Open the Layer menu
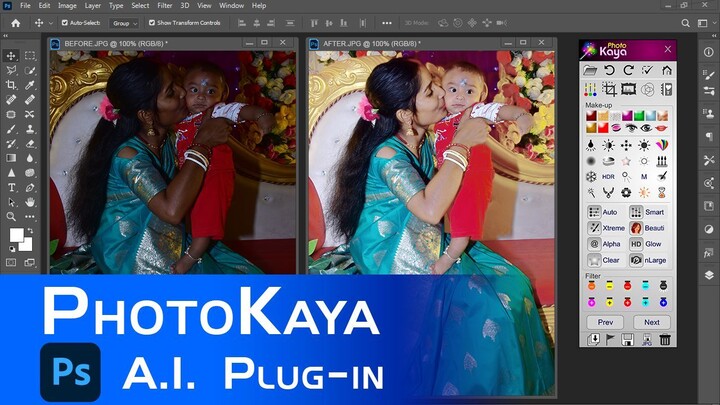This screenshot has width=720, height=405. pyautogui.click(x=92, y=6)
